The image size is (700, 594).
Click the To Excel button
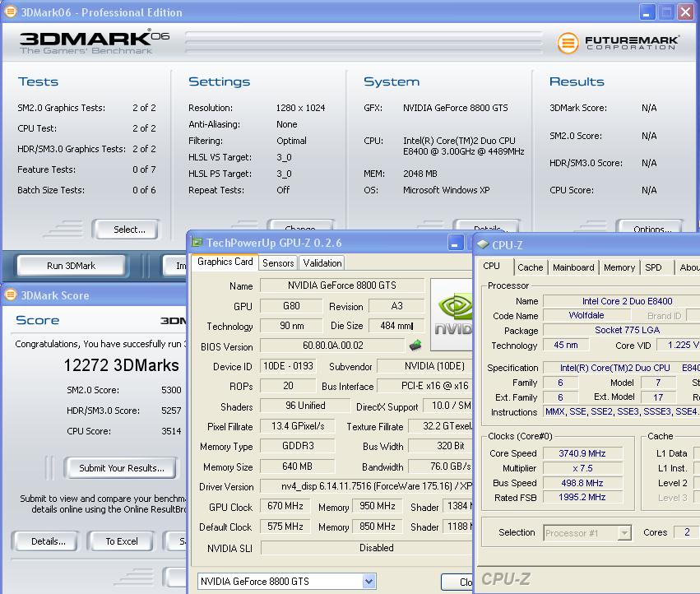pyautogui.click(x=122, y=541)
